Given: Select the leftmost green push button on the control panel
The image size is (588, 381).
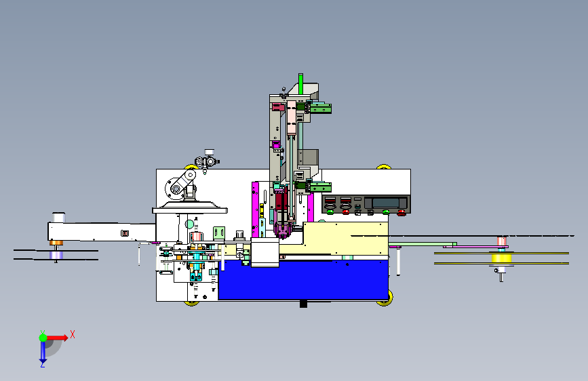Looking at the screenshot, I should 330,212.
